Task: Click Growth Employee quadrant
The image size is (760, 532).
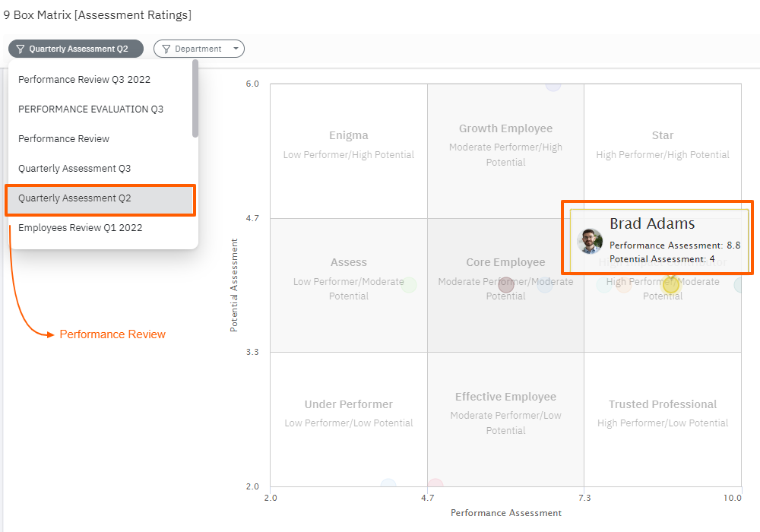Action: (x=505, y=129)
